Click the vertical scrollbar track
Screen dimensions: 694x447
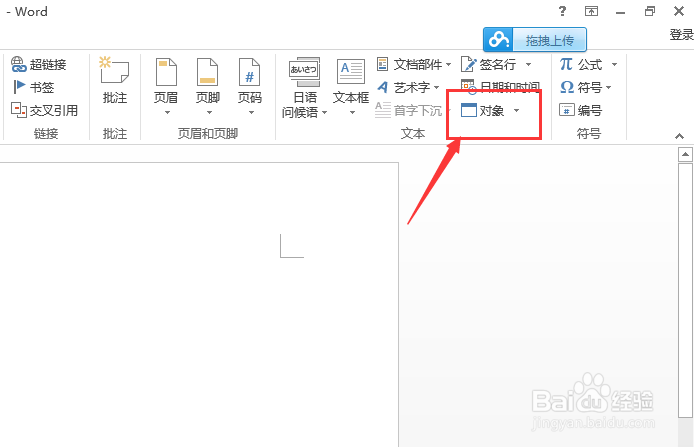(x=685, y=432)
